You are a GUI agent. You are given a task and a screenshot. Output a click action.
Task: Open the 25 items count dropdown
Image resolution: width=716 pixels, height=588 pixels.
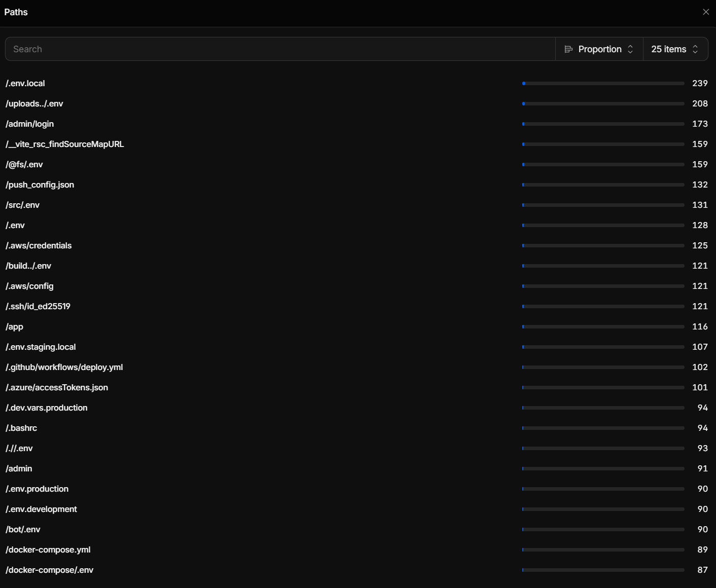pyautogui.click(x=675, y=49)
